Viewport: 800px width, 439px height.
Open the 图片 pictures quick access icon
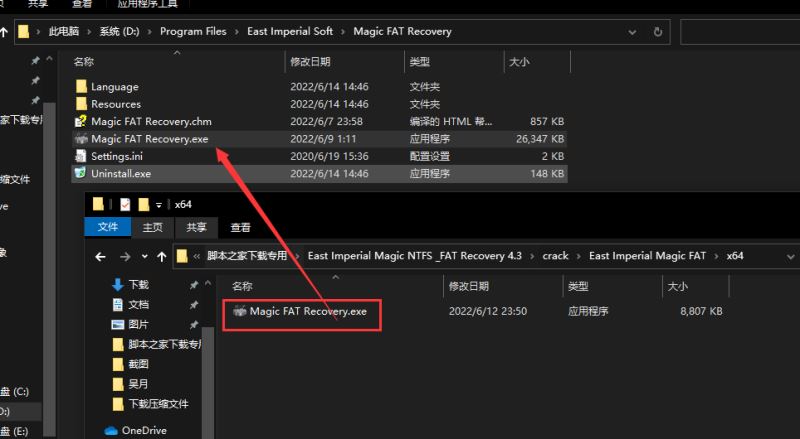(x=117, y=324)
